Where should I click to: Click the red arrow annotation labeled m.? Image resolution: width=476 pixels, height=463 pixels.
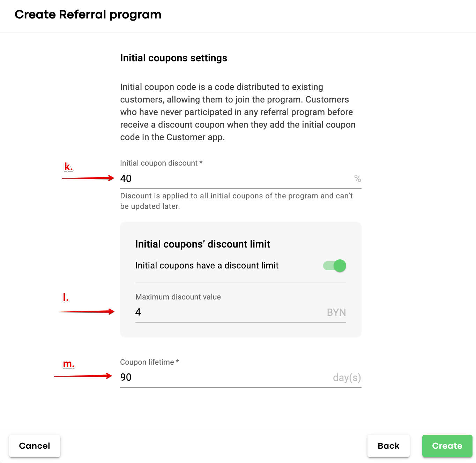(x=83, y=376)
